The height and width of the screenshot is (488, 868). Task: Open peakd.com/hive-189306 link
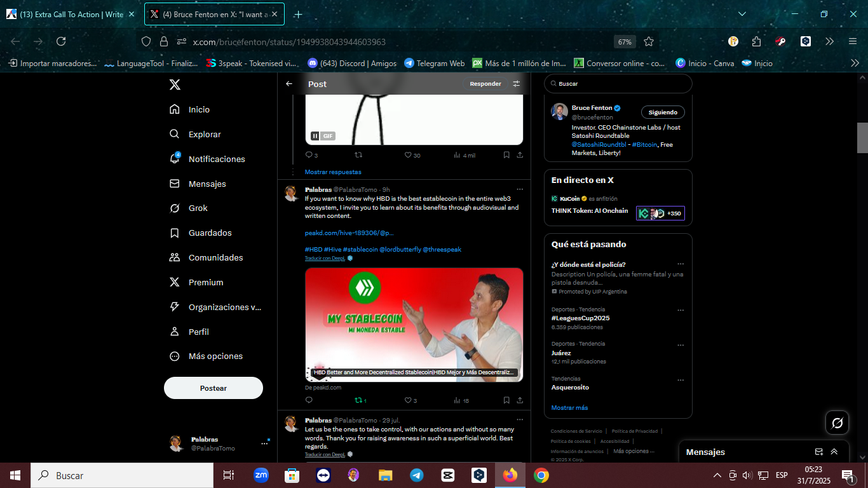(349, 233)
